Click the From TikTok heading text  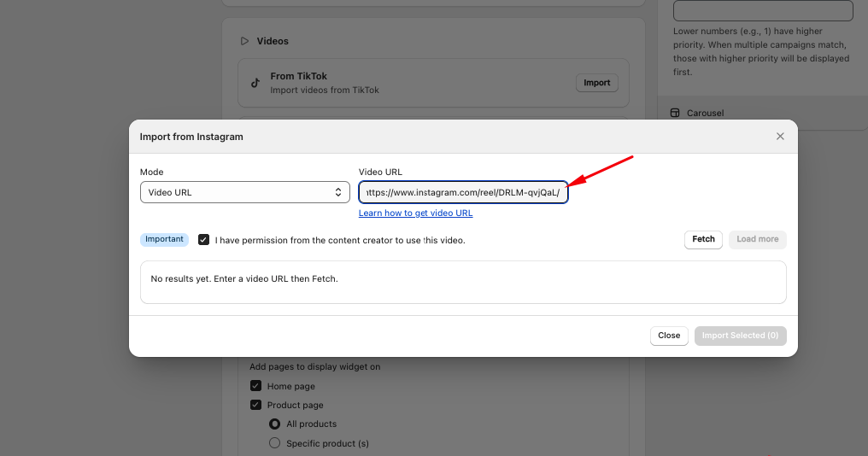[298, 76]
